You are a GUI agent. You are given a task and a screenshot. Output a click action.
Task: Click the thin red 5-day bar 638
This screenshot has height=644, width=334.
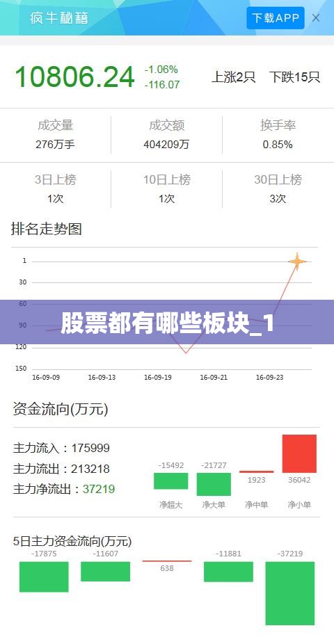point(167,561)
